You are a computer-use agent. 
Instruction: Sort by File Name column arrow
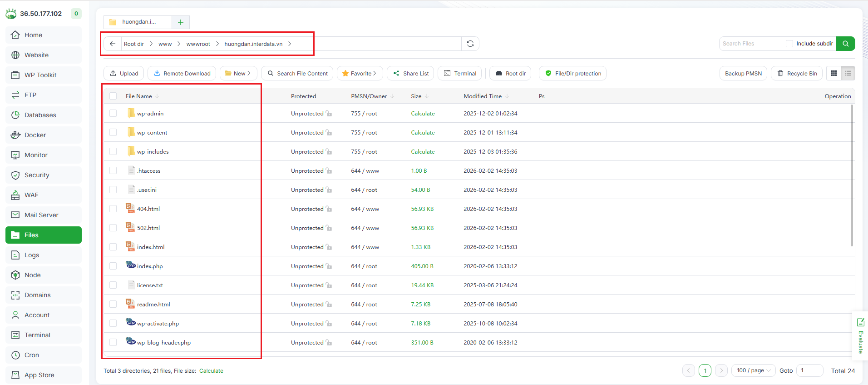click(157, 96)
